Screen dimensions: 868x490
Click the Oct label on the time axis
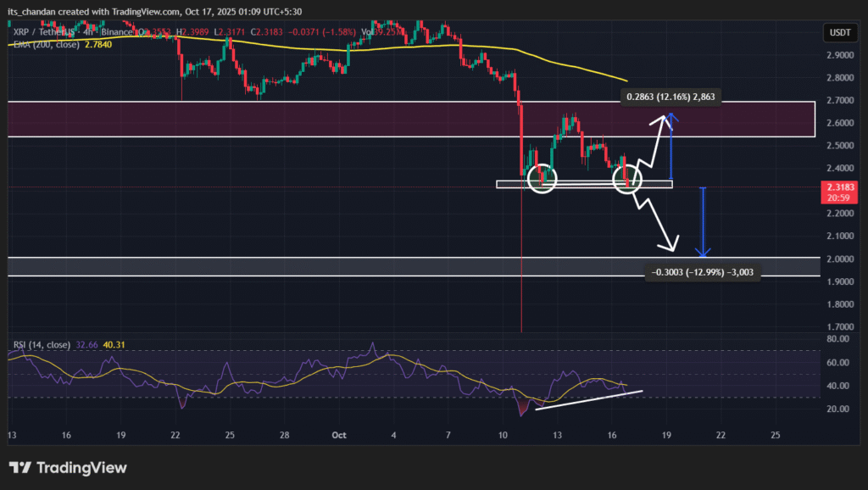pyautogui.click(x=338, y=435)
